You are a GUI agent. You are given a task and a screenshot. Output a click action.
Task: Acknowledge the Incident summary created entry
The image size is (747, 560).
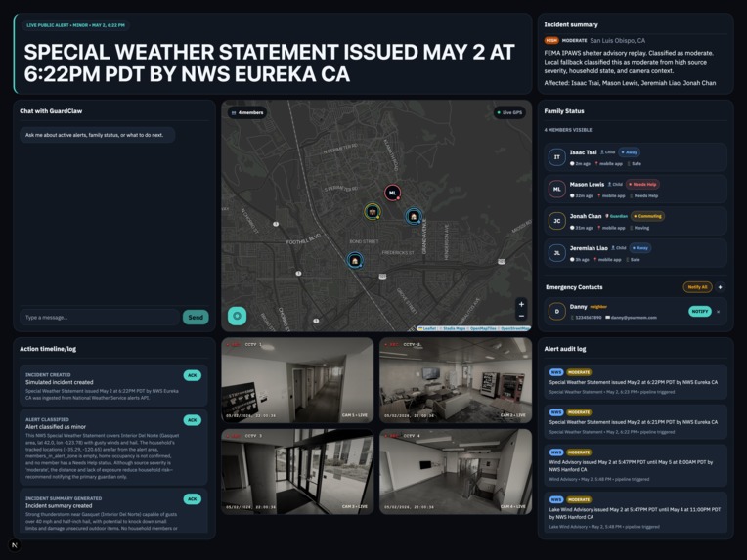(x=192, y=499)
